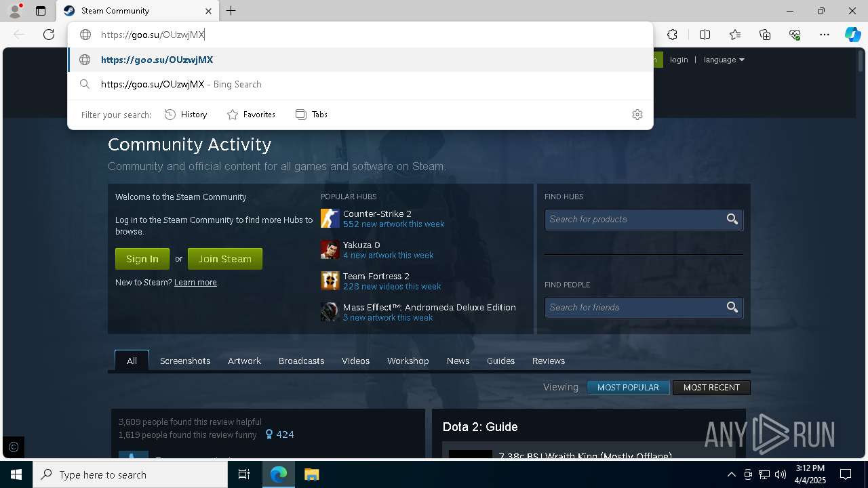The height and width of the screenshot is (488, 868).
Task: Filter search by History
Action: [x=186, y=115]
